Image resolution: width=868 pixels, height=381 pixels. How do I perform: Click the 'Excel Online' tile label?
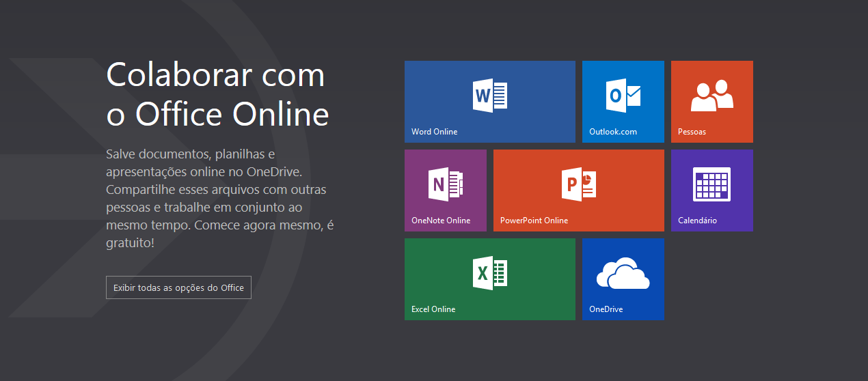pos(433,309)
